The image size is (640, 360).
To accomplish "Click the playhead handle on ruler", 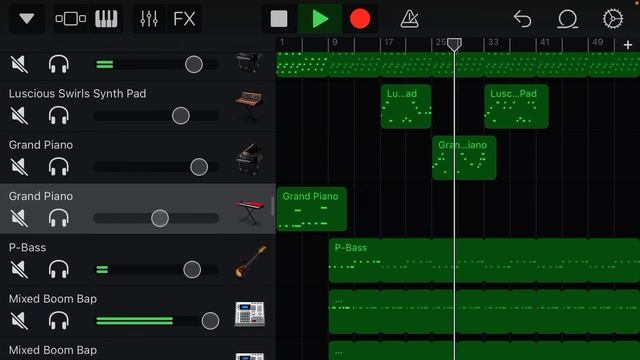I will coord(454,44).
